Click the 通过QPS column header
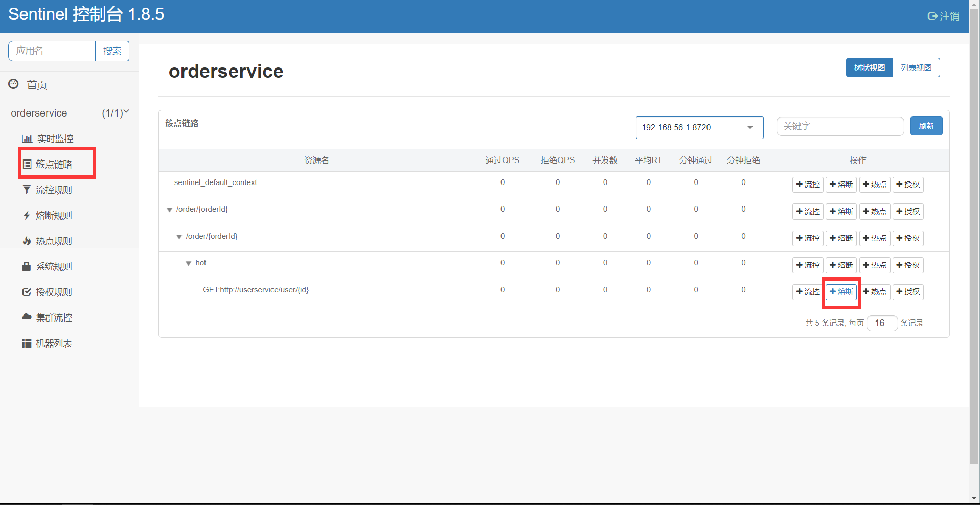Screen dimensions: 980x505 pos(502,160)
